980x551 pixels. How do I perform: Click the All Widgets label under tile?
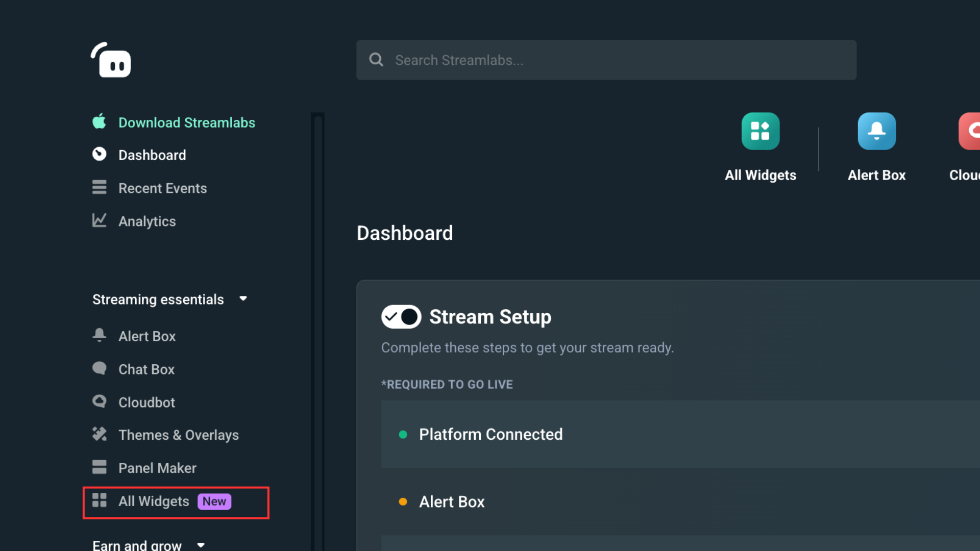761,175
